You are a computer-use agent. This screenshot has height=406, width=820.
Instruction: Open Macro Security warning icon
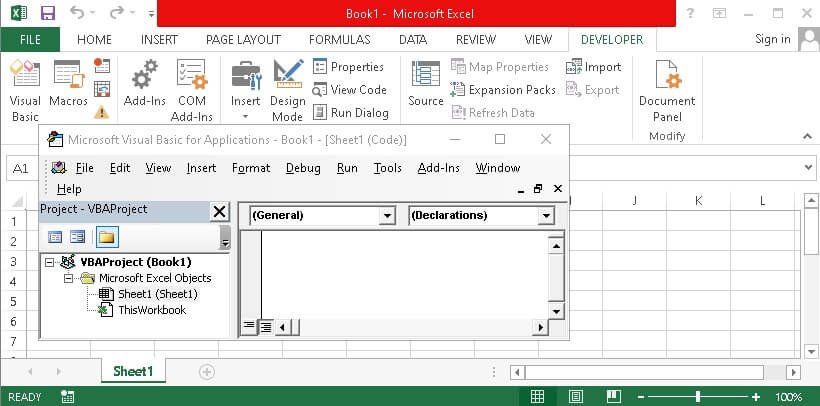point(101,112)
